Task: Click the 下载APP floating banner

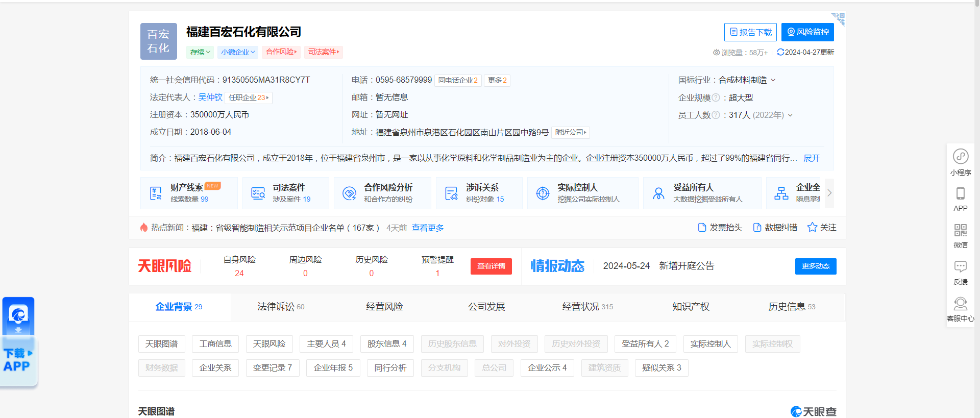Action: [x=19, y=342]
